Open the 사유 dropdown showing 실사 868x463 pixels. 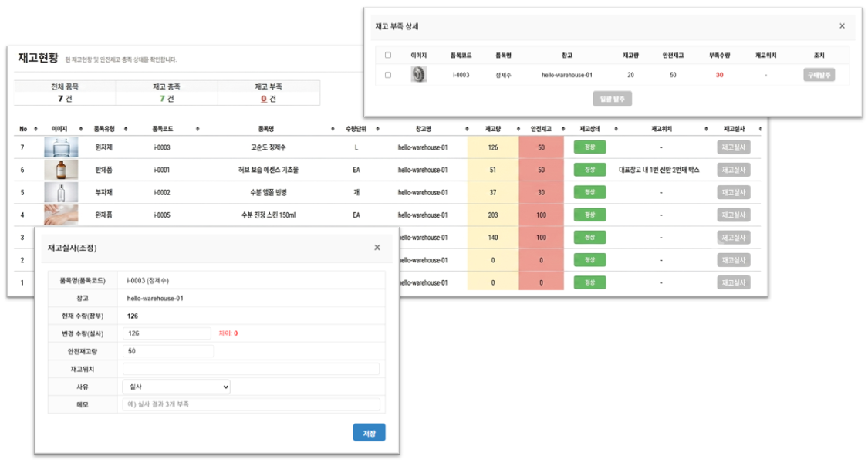176,387
